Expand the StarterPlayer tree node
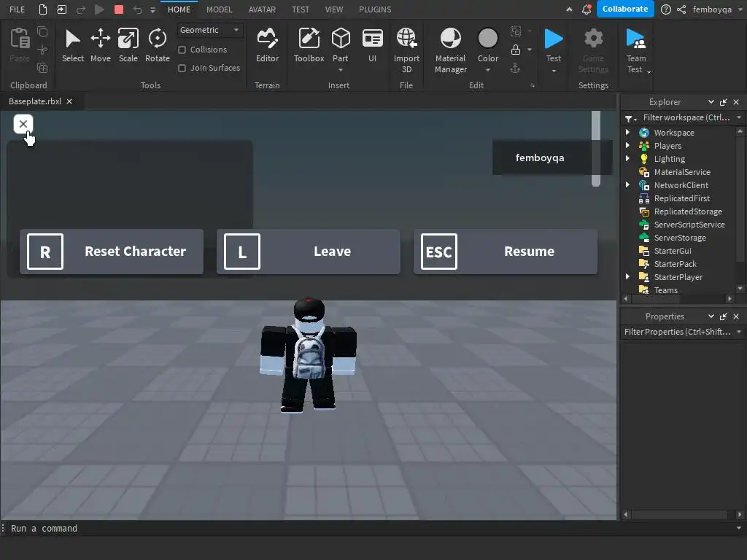This screenshot has height=560, width=747. coord(628,276)
